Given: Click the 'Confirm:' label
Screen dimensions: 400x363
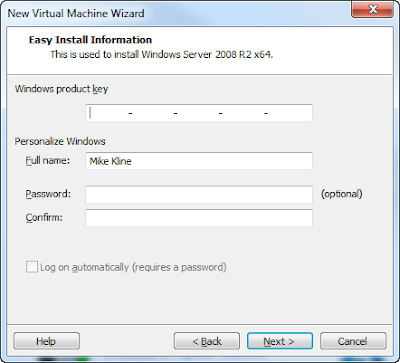Looking at the screenshot, I should tap(44, 218).
